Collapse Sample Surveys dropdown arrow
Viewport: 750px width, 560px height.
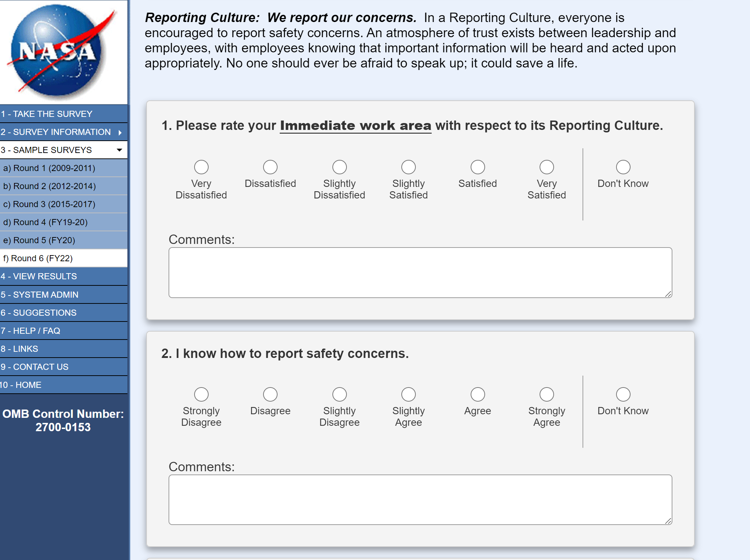pos(119,150)
